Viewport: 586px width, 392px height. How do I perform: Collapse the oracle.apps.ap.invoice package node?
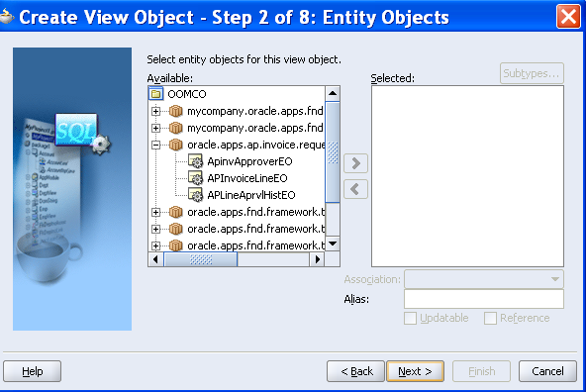click(155, 145)
